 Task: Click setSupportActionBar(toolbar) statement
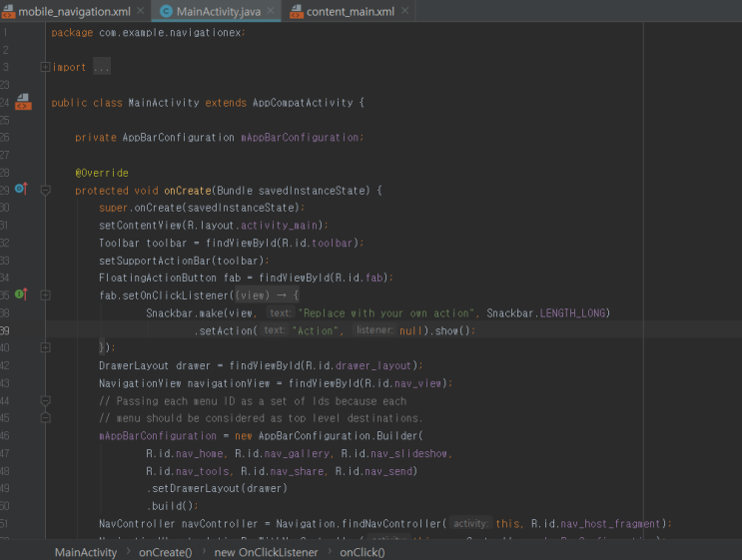[x=184, y=262]
